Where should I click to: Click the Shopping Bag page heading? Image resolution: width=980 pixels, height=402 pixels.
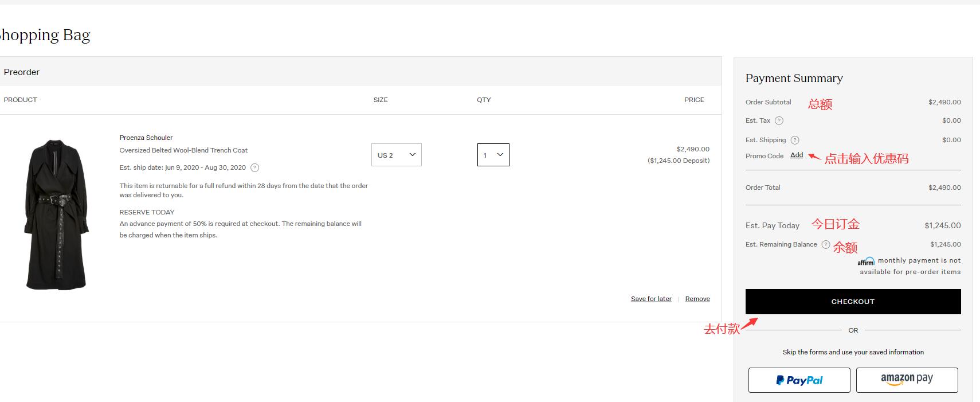(x=45, y=36)
